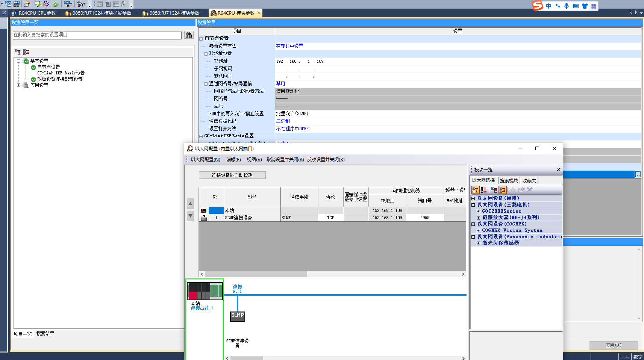This screenshot has width=644, height=360.
Task: Click the binoculars search icon
Action: pos(189,35)
